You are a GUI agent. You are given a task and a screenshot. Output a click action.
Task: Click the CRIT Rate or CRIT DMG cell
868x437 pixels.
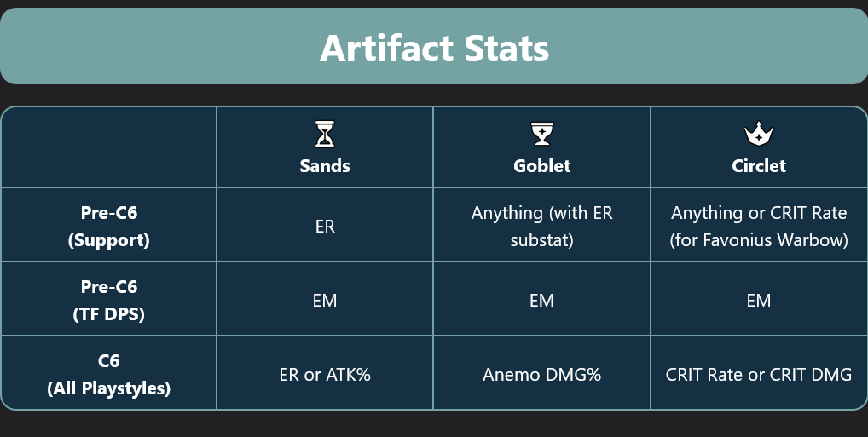(x=759, y=374)
